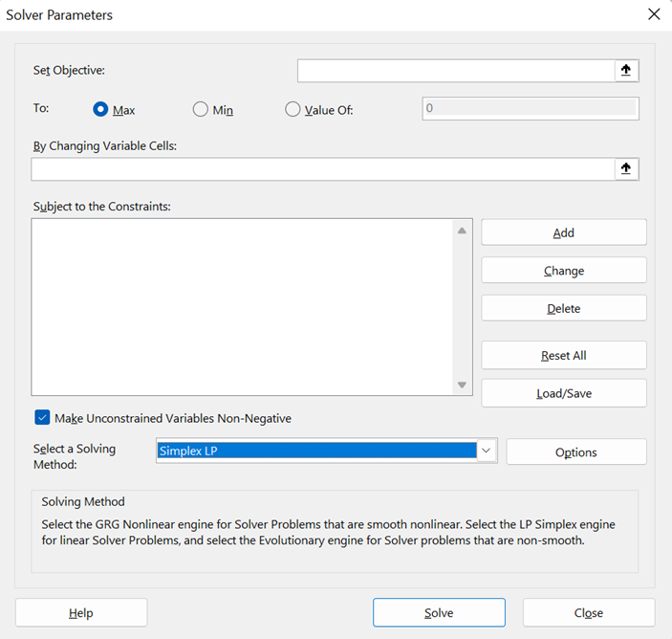Click the Change constraint button
Screen dimensions: 672x639
(564, 270)
